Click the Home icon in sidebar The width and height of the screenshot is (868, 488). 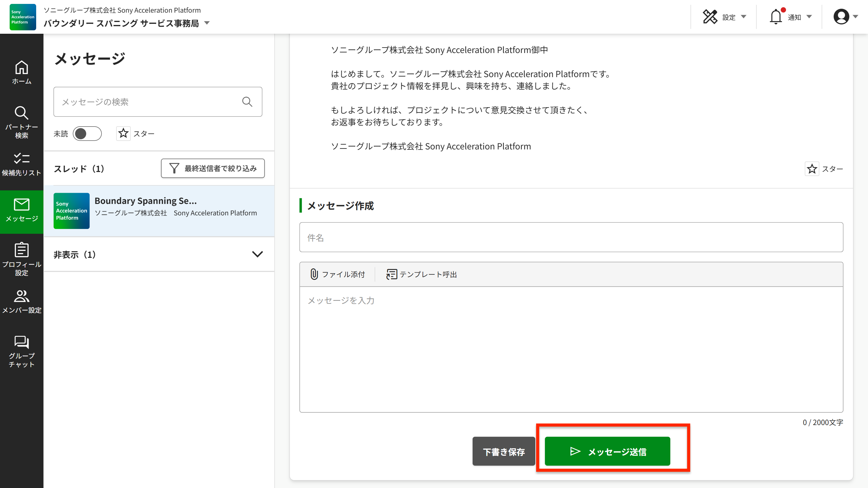click(x=22, y=72)
